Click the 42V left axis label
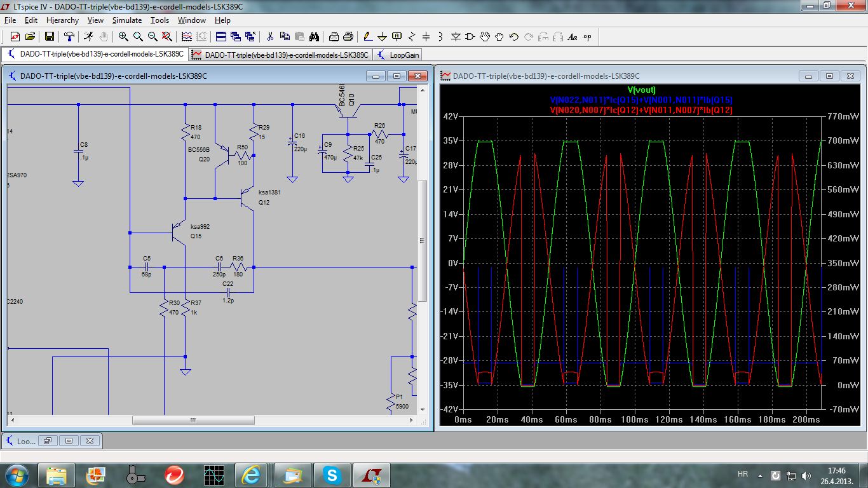The width and height of the screenshot is (868, 488). click(x=450, y=116)
